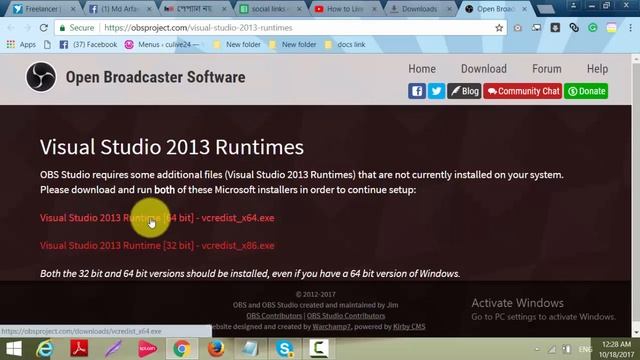Open the pink play-button app in taskbar
Image resolution: width=640 pixels, height=360 pixels.
(147, 349)
